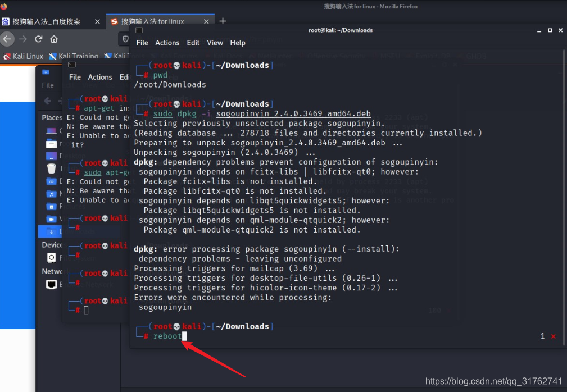
Task: Click 'Package libqt5quickwidgets5 is not installed.' line
Action: (x=252, y=210)
